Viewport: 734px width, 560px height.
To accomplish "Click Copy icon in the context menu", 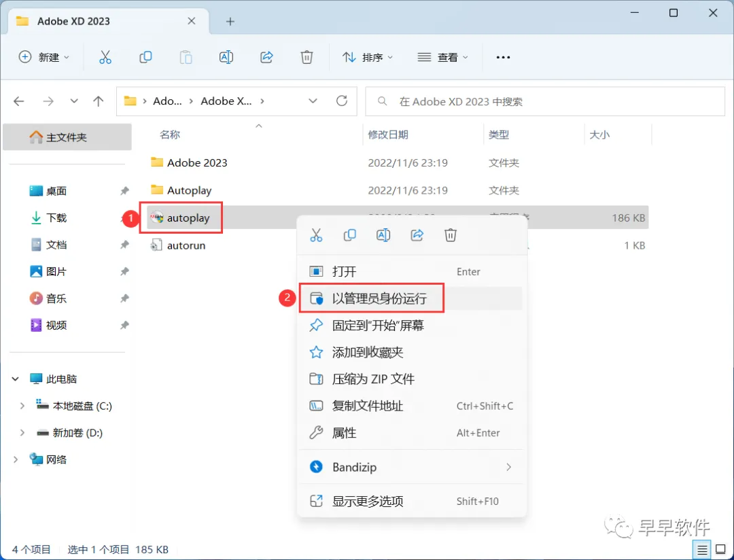I will click(350, 235).
